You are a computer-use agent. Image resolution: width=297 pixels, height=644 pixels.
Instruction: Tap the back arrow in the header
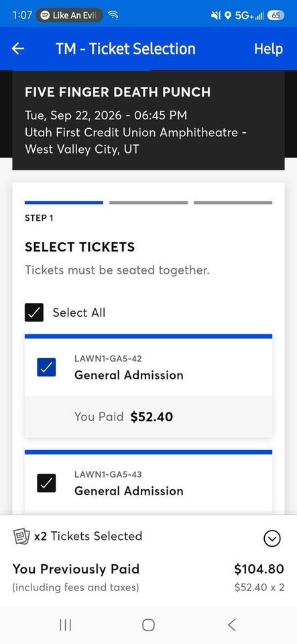click(17, 49)
